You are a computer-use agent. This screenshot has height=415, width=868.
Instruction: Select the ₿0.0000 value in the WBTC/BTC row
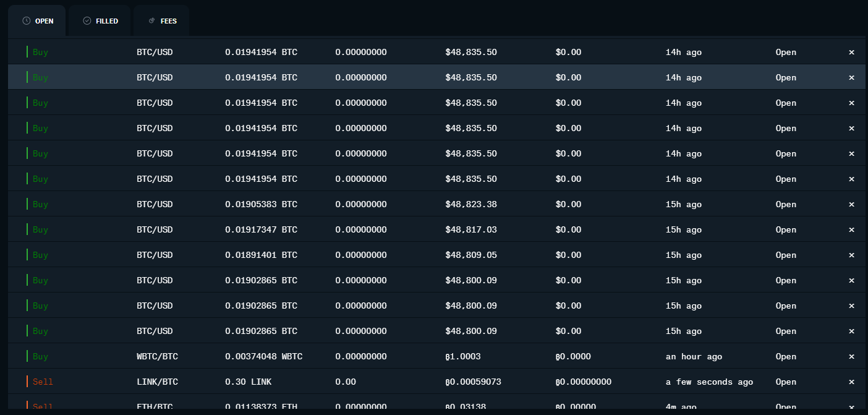pyautogui.click(x=573, y=356)
